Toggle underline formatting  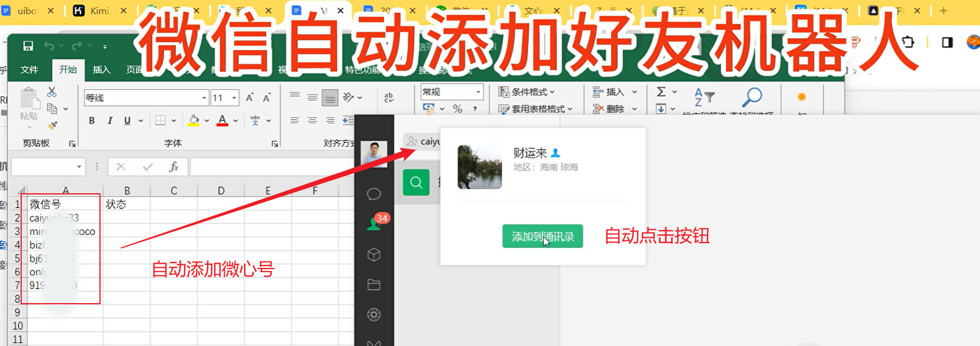(127, 120)
